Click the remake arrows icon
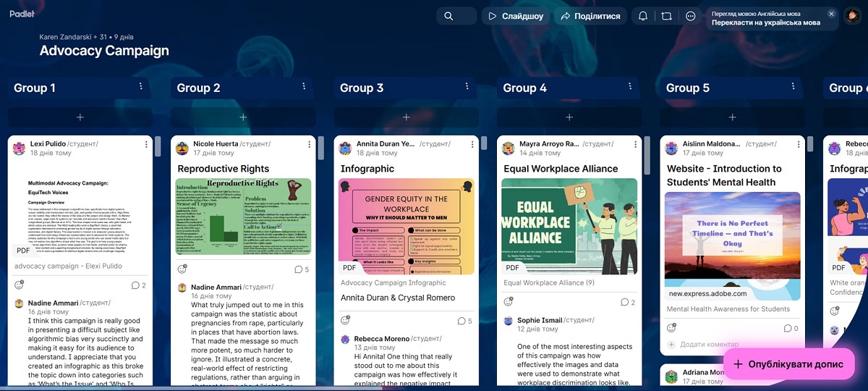Image resolution: width=868 pixels, height=391 pixels. click(x=667, y=16)
